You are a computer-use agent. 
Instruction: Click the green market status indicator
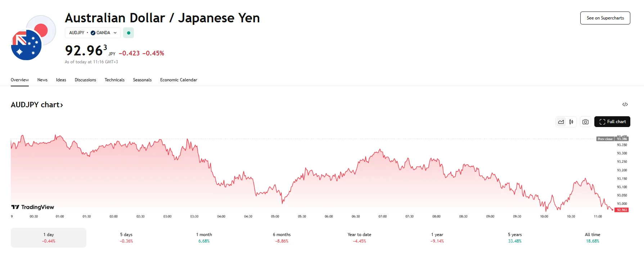tap(129, 33)
